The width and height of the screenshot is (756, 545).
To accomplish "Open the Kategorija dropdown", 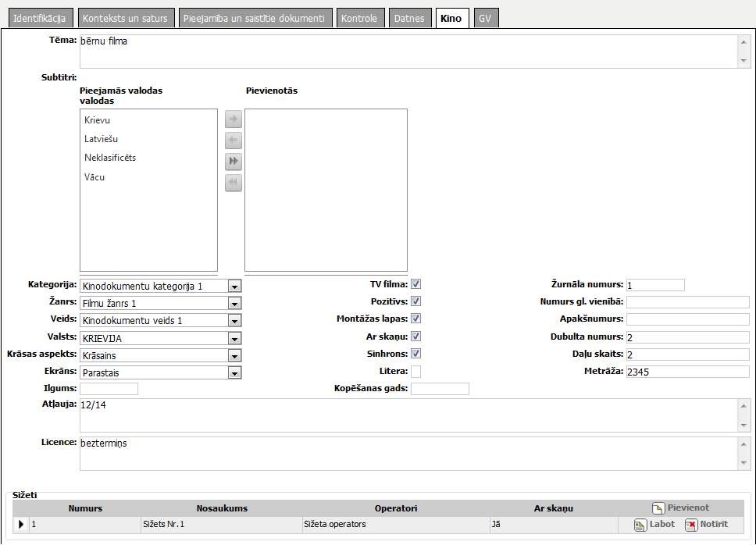I will (234, 287).
